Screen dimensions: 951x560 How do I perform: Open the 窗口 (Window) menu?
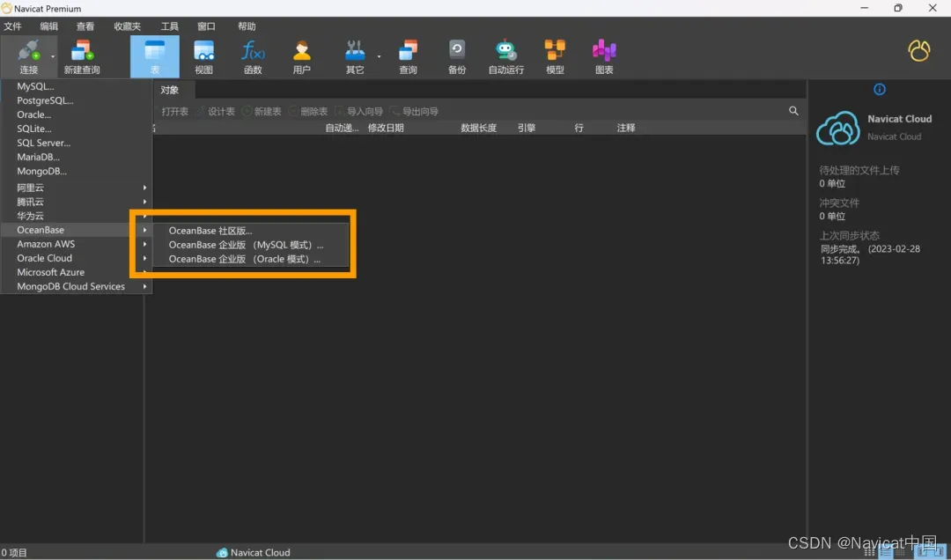[206, 26]
